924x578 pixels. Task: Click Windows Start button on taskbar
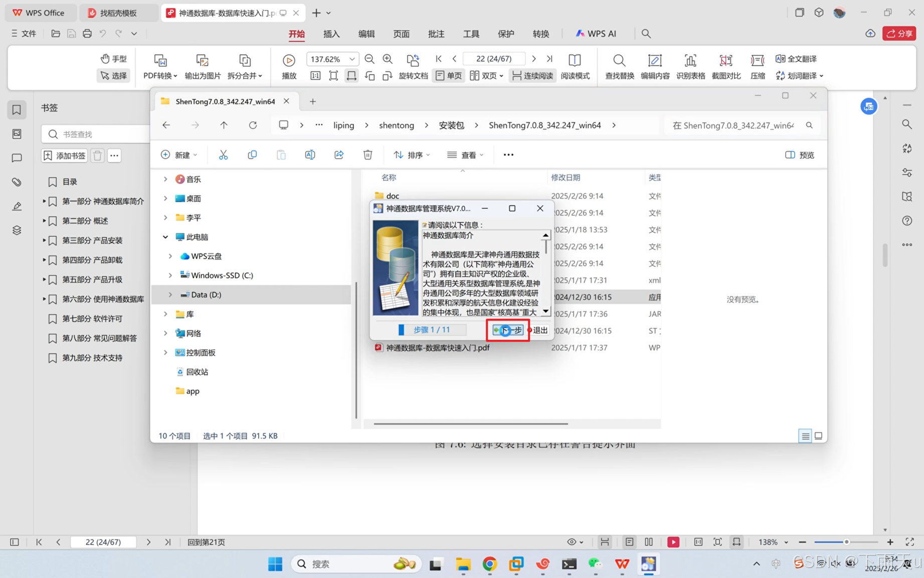[x=275, y=564]
